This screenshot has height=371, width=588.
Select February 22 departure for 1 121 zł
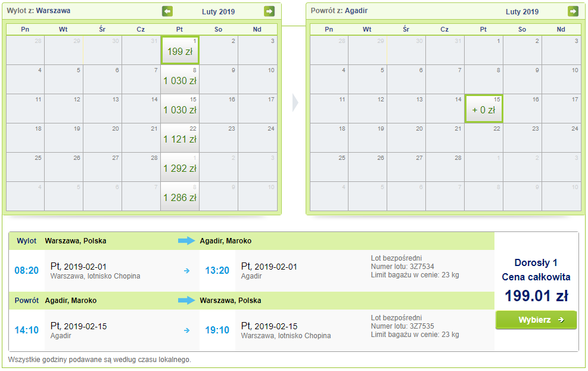(x=180, y=138)
